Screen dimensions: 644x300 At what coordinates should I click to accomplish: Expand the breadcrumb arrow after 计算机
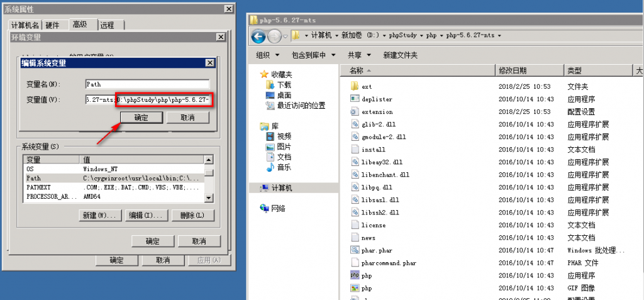(336, 36)
